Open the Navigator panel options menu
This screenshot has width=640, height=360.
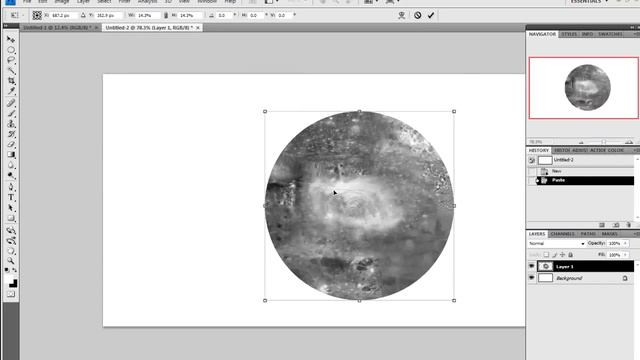point(636,34)
